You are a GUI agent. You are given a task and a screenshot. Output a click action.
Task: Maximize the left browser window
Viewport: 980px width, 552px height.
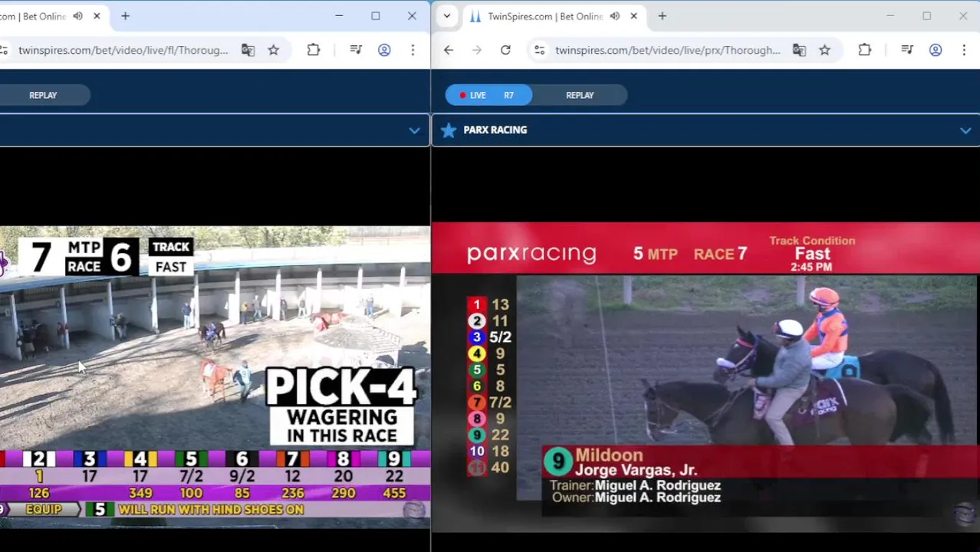[x=376, y=16]
